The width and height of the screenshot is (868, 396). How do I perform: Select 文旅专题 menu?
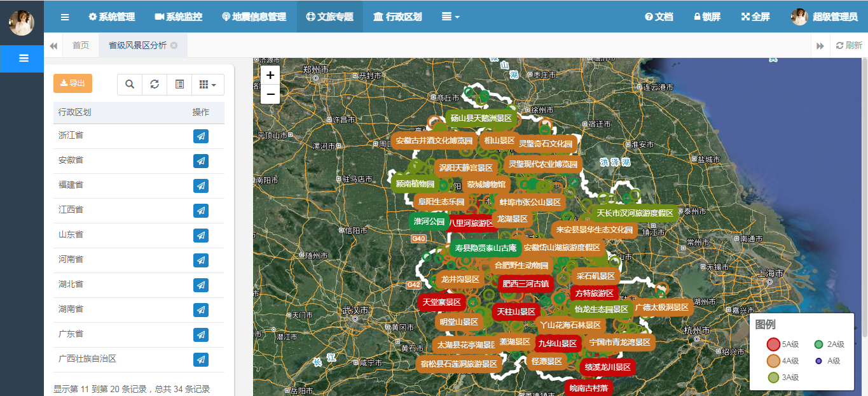330,17
